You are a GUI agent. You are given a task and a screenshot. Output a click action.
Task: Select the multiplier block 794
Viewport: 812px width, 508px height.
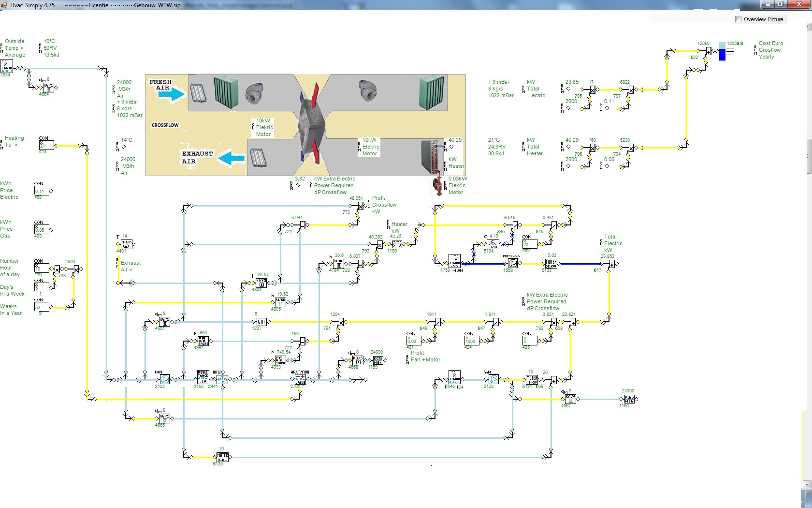pos(631,148)
